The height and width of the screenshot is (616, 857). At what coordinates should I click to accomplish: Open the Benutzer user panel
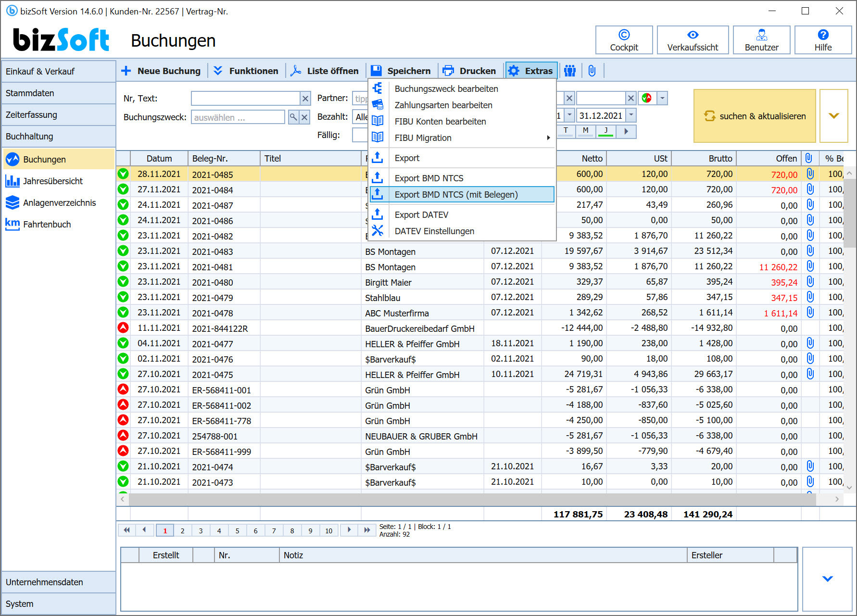(761, 40)
